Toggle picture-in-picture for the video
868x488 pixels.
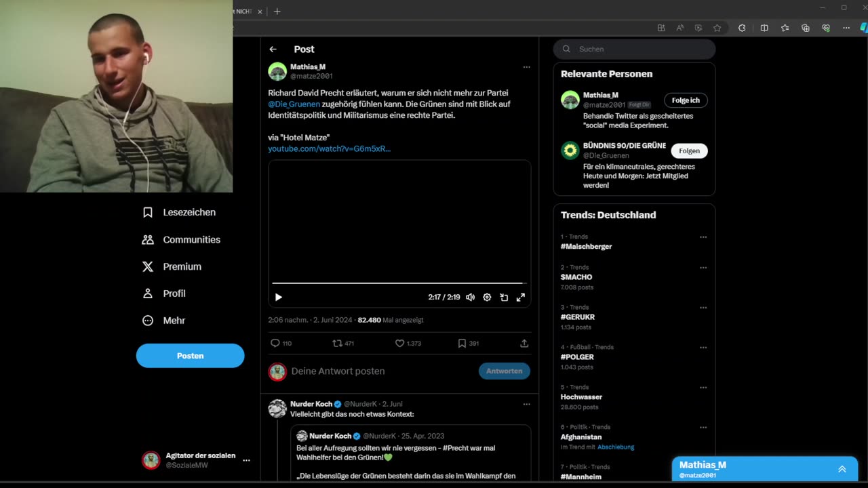pyautogui.click(x=504, y=297)
